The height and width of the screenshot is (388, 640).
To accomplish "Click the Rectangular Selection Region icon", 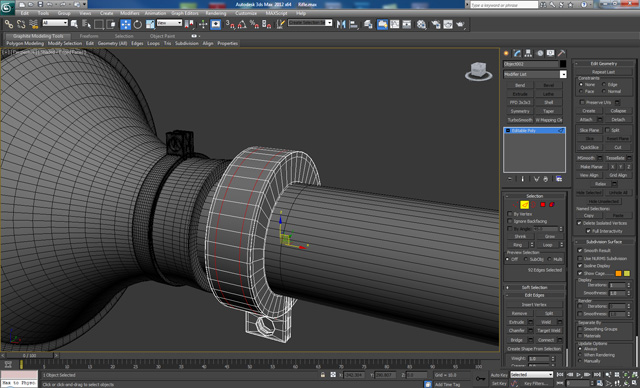I will pyautogui.click(x=99, y=24).
